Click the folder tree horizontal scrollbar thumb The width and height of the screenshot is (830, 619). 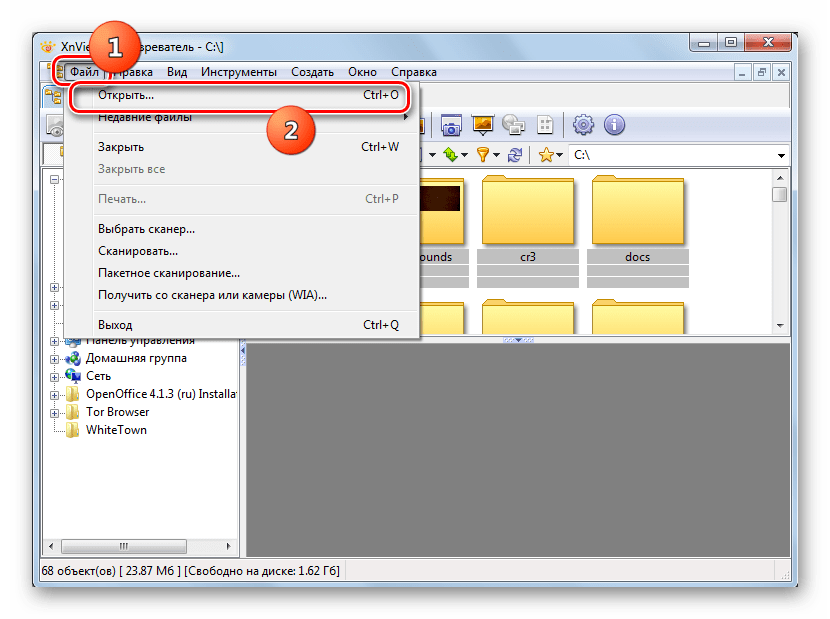click(x=124, y=546)
